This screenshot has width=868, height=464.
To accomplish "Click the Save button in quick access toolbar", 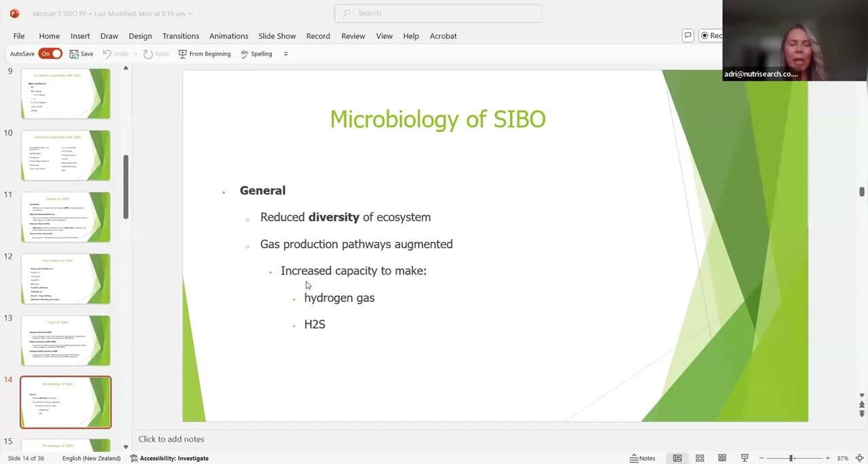I will 81,54.
